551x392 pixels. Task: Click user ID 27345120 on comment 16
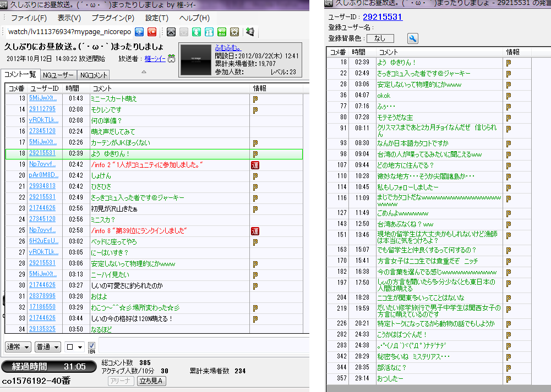(x=42, y=131)
